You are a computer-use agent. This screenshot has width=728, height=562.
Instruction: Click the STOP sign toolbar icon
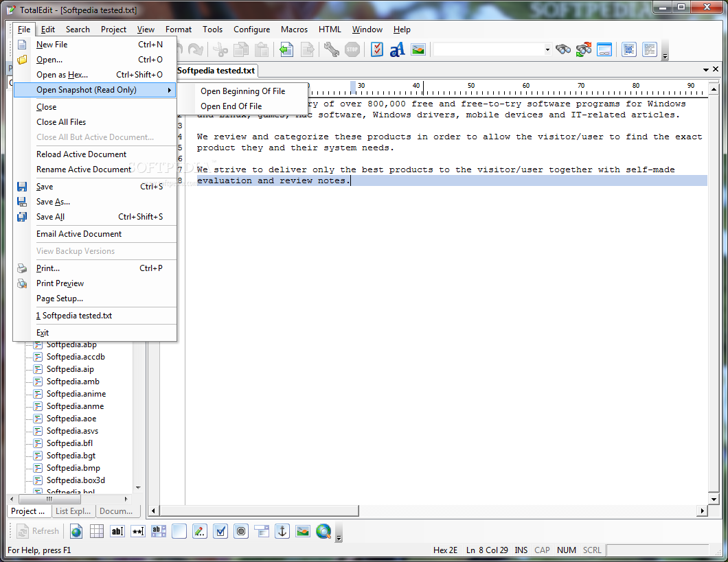click(x=352, y=49)
